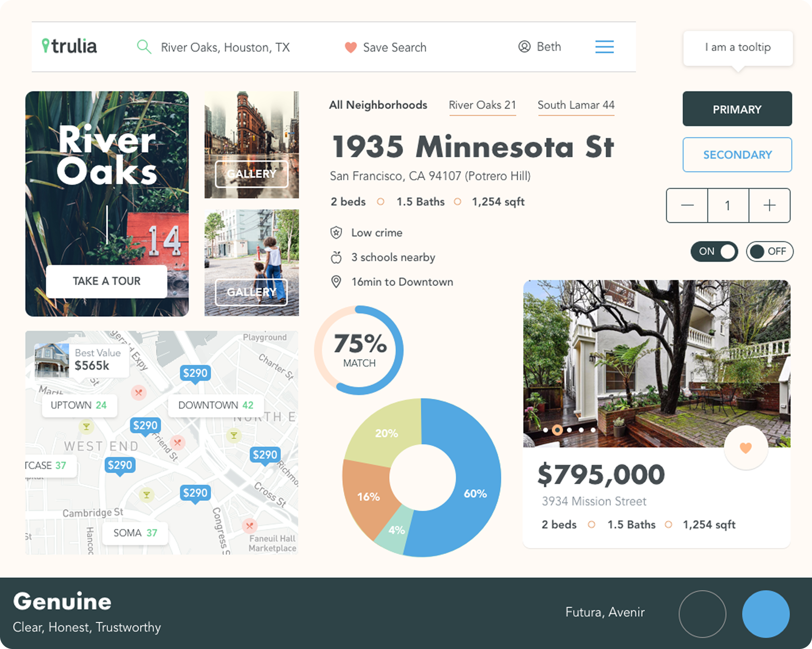Click the green search magnifier icon

[144, 47]
